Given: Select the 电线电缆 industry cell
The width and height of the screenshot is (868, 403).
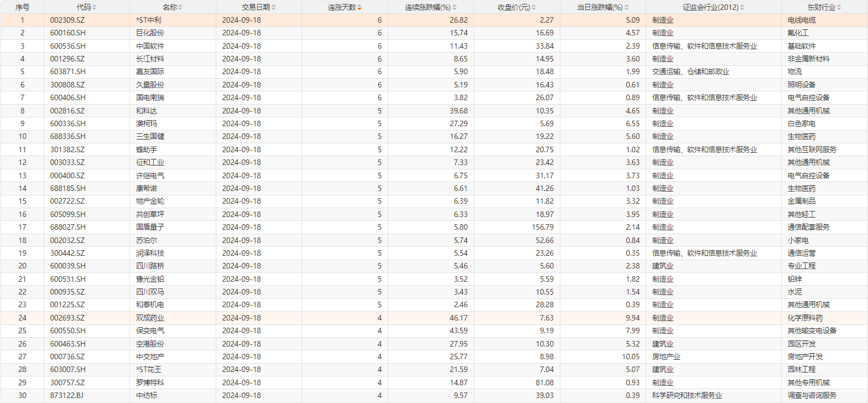Looking at the screenshot, I should click(802, 20).
